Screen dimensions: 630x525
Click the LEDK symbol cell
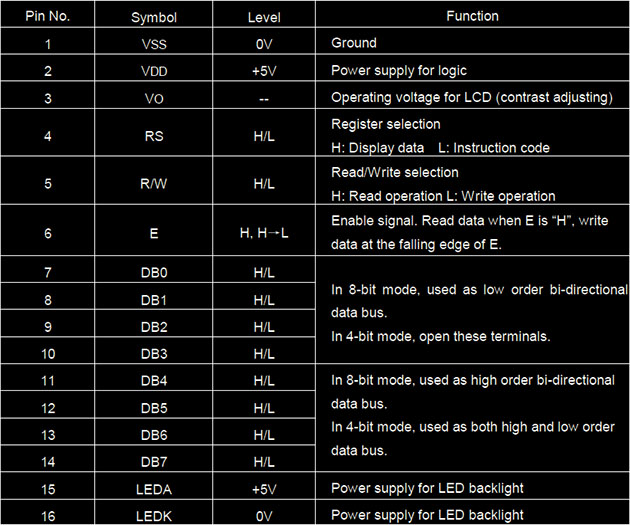[152, 514]
